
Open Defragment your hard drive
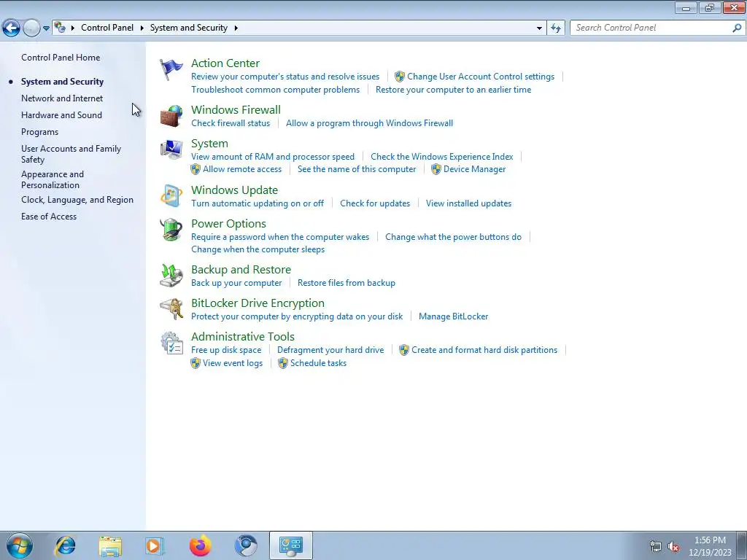click(x=330, y=350)
